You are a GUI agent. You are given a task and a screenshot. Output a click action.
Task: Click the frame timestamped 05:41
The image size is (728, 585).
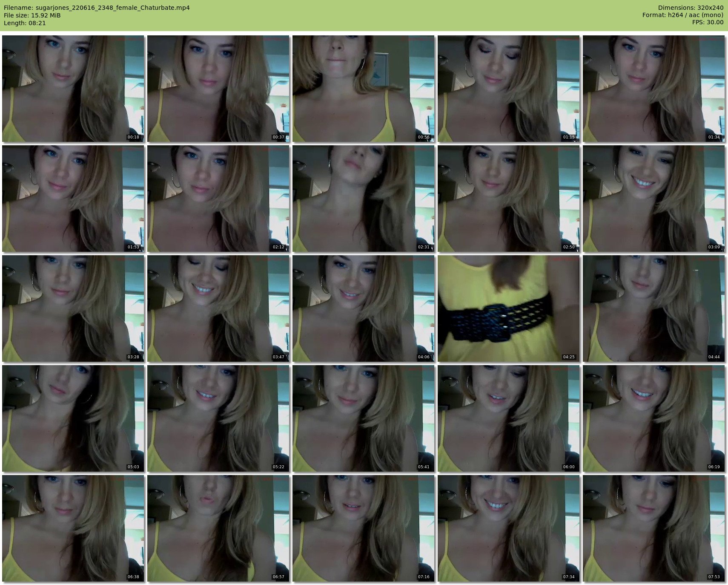(364, 418)
